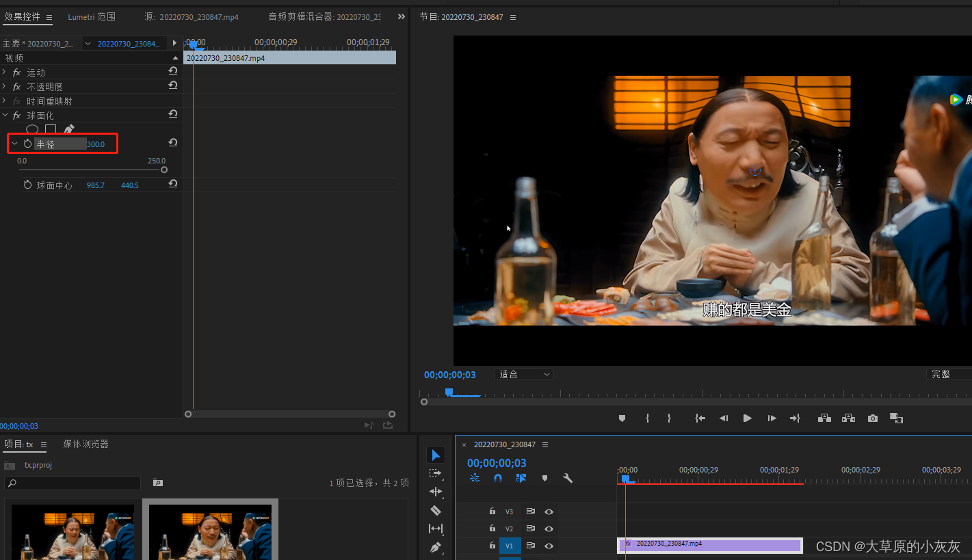Go to In point in program monitor
Viewport: 972px width, 560px height.
point(700,418)
